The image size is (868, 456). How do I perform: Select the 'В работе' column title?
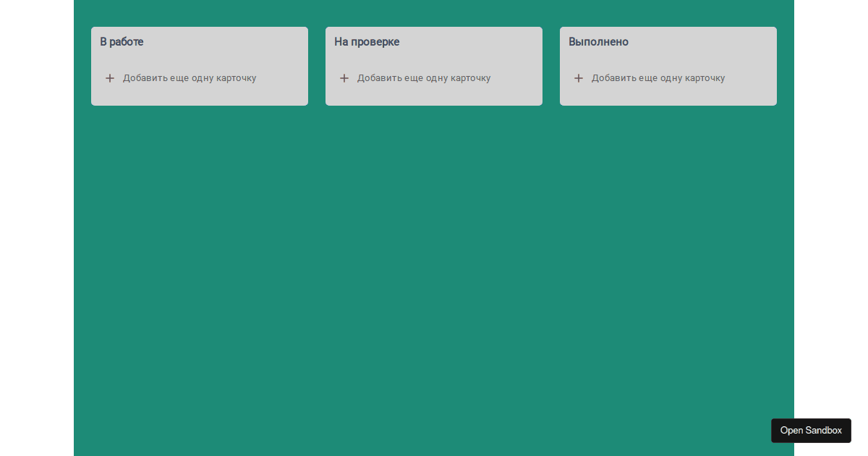(122, 41)
